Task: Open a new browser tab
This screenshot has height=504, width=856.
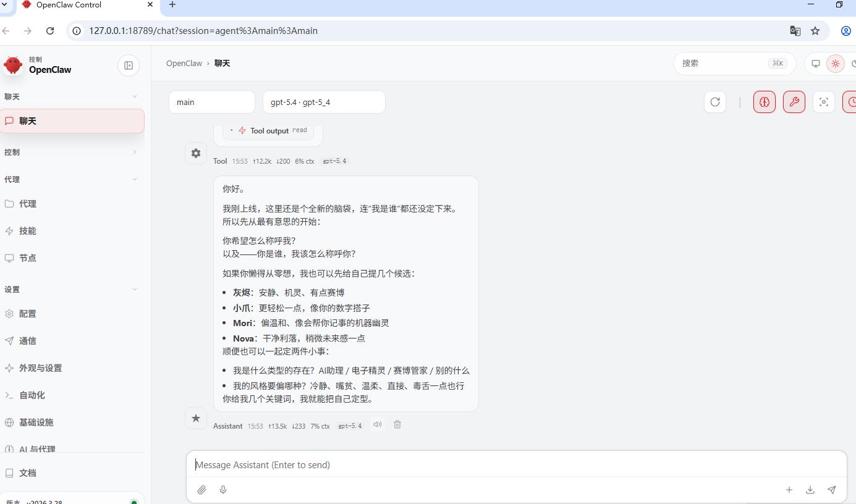Action: coord(172,5)
